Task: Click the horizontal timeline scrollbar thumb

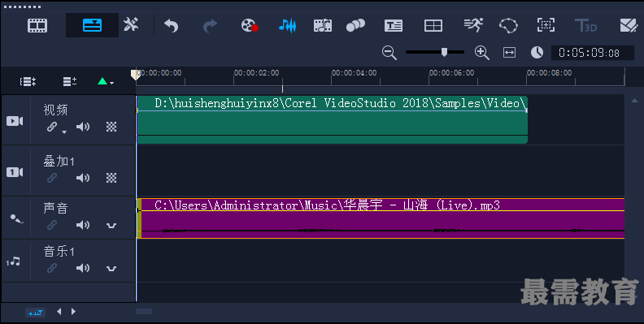Action: (x=144, y=312)
